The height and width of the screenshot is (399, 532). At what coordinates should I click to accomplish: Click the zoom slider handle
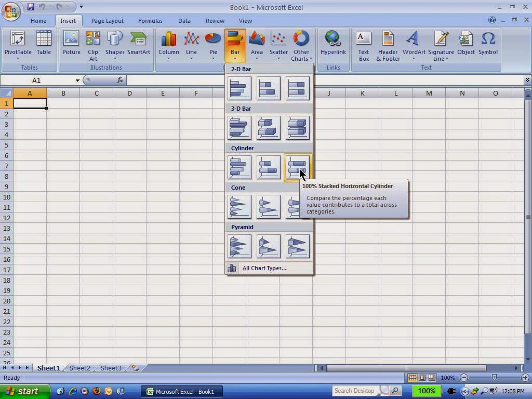[494, 378]
